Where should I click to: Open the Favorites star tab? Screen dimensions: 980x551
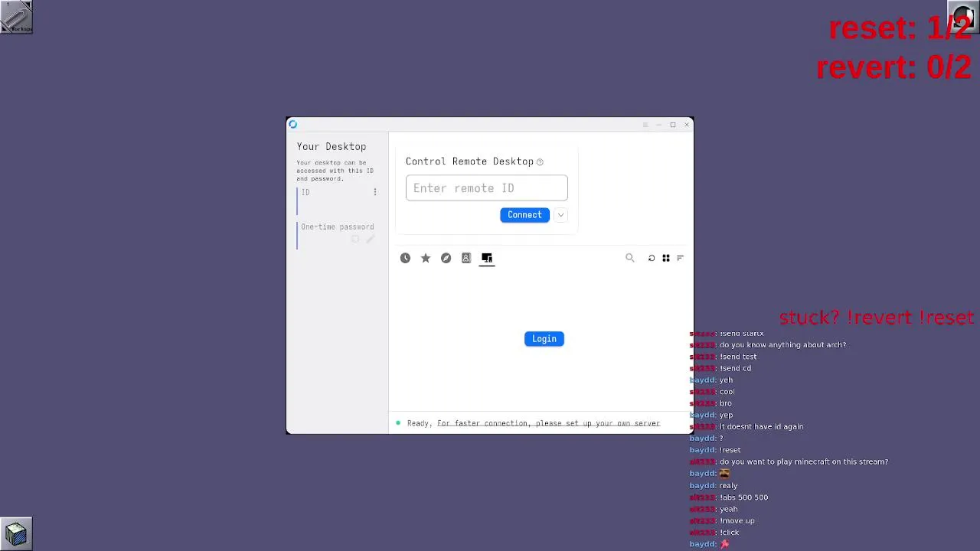426,258
